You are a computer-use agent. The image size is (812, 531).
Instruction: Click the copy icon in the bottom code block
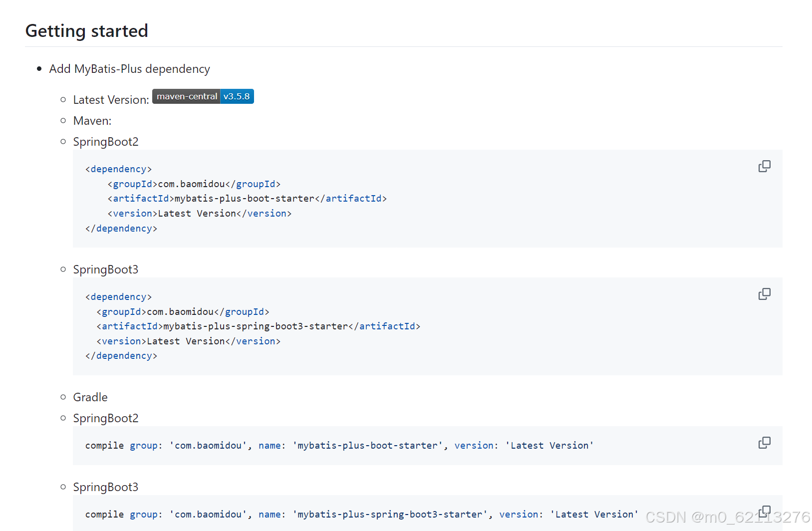tap(764, 511)
